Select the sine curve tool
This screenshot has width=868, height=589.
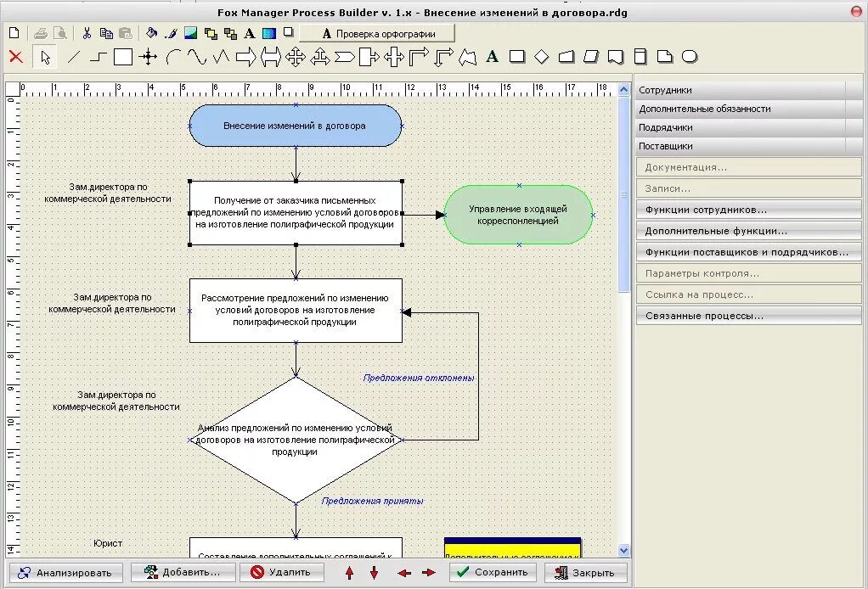click(196, 56)
